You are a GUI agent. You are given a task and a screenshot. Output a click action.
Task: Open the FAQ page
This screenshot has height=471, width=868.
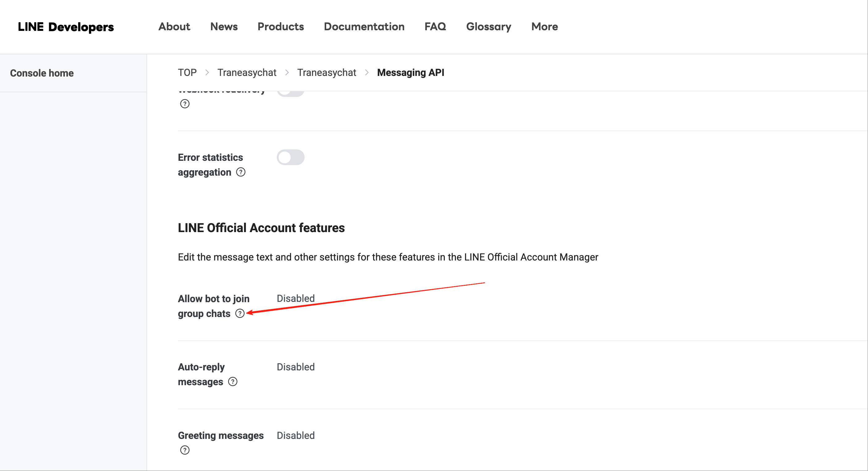tap(435, 27)
